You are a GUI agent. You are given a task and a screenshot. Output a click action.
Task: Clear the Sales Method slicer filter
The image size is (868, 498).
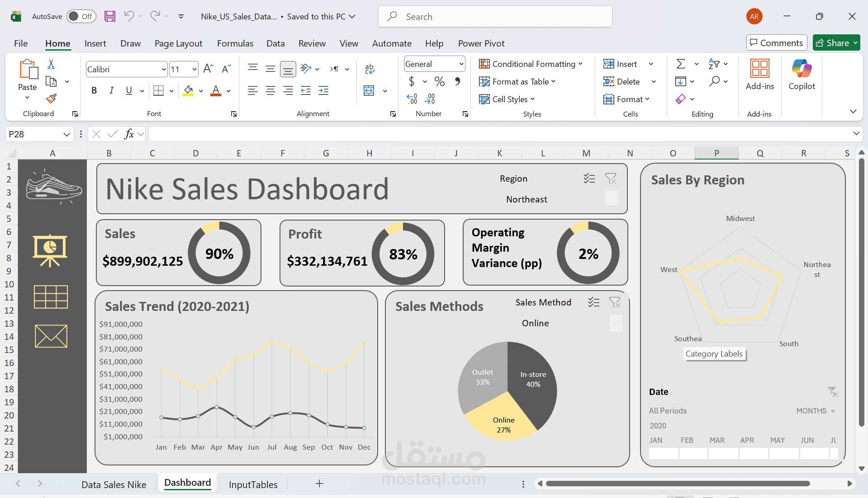point(615,302)
